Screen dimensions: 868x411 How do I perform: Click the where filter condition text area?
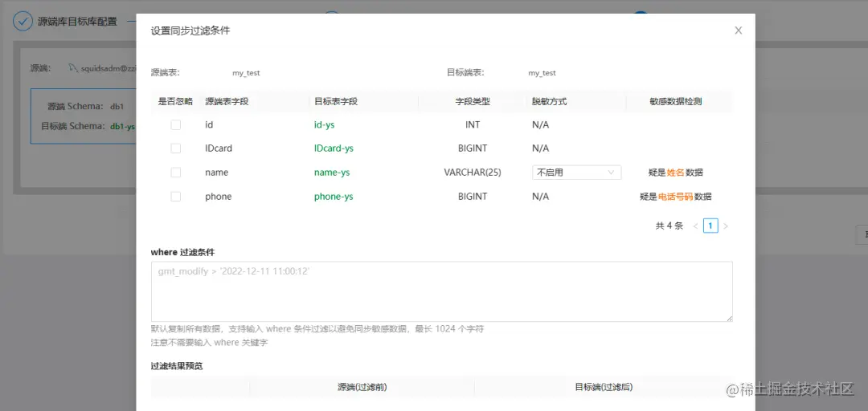tap(442, 291)
